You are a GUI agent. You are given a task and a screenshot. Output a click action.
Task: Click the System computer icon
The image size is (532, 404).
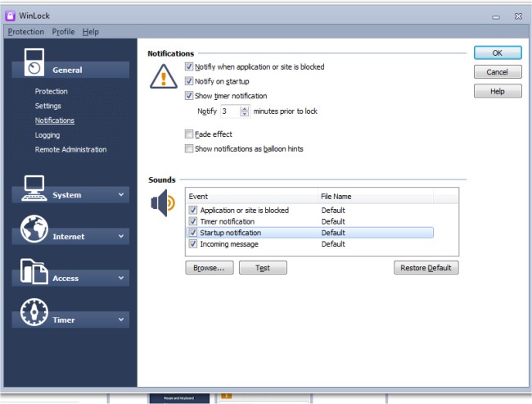coord(34,188)
